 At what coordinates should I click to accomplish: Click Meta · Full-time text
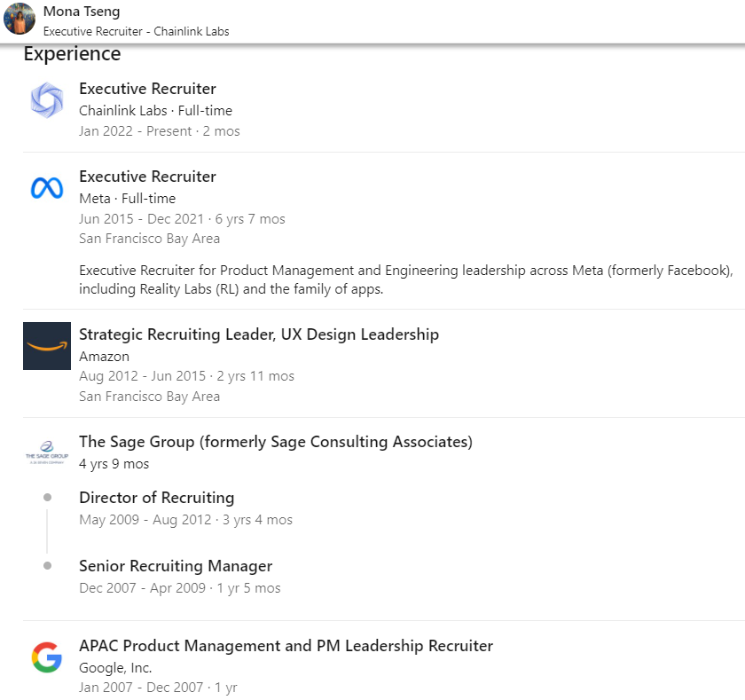128,198
